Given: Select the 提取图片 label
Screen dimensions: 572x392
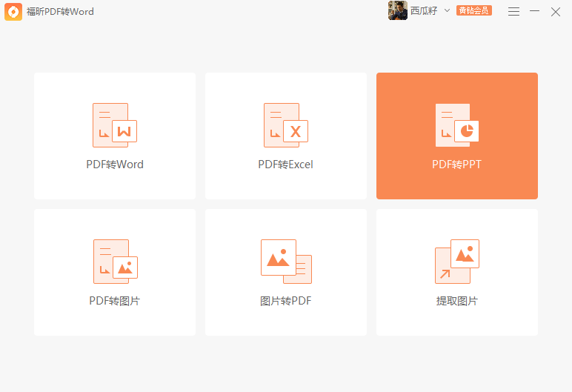Looking at the screenshot, I should click(457, 301).
